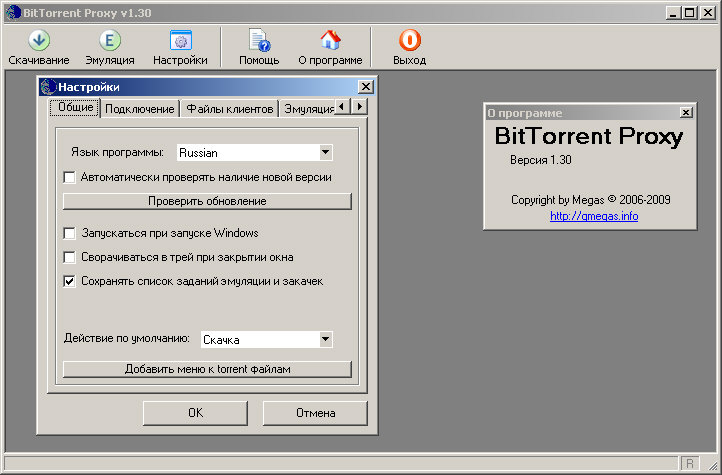Viewport: 722px width, 475px height.
Task: Toggle Сворачиваться в трей при закрытии окна
Action: [x=70, y=257]
